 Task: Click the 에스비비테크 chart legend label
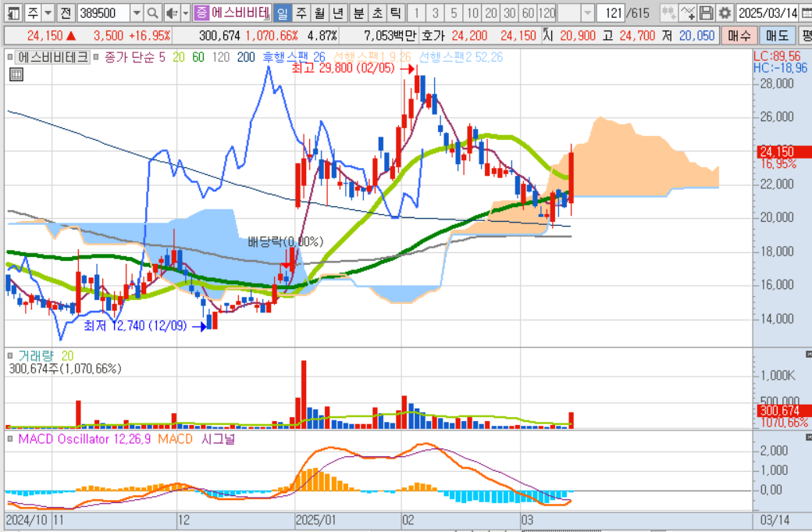pyautogui.click(x=53, y=57)
